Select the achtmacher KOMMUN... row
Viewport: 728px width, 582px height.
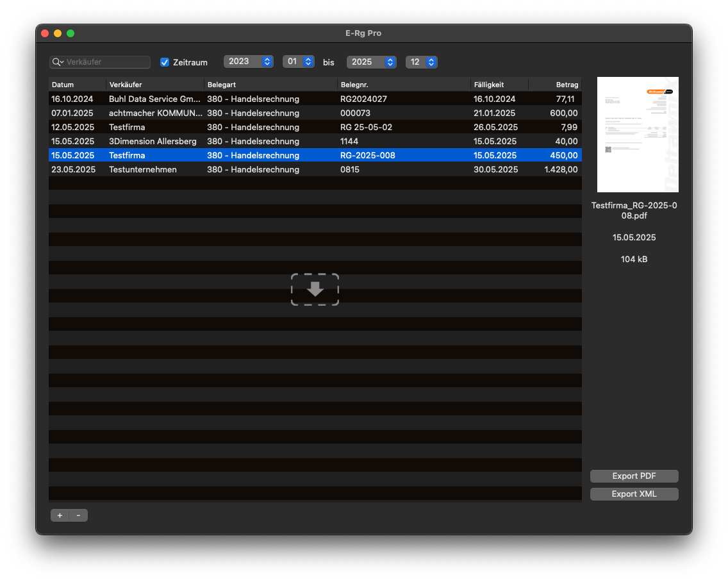point(315,113)
